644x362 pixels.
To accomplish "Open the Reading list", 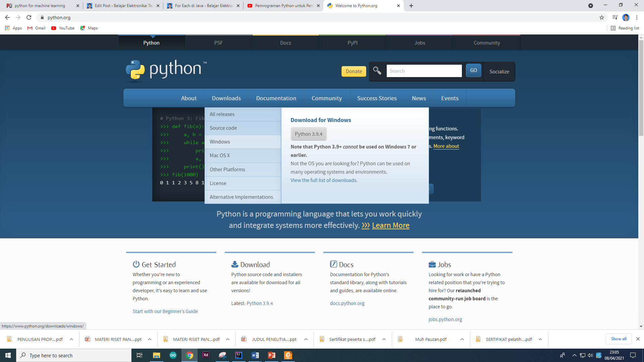I will [625, 28].
